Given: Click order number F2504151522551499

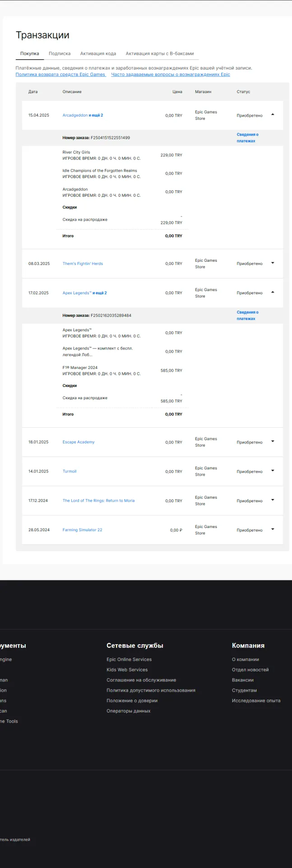Looking at the screenshot, I should pos(110,138).
